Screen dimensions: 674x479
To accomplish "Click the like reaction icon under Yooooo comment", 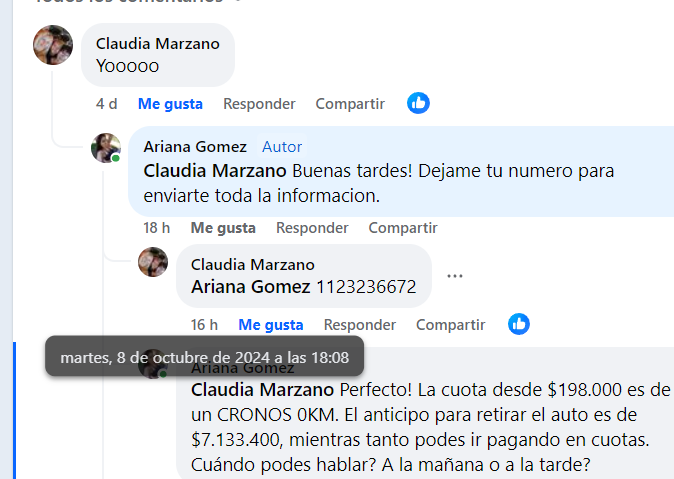I will coord(418,103).
